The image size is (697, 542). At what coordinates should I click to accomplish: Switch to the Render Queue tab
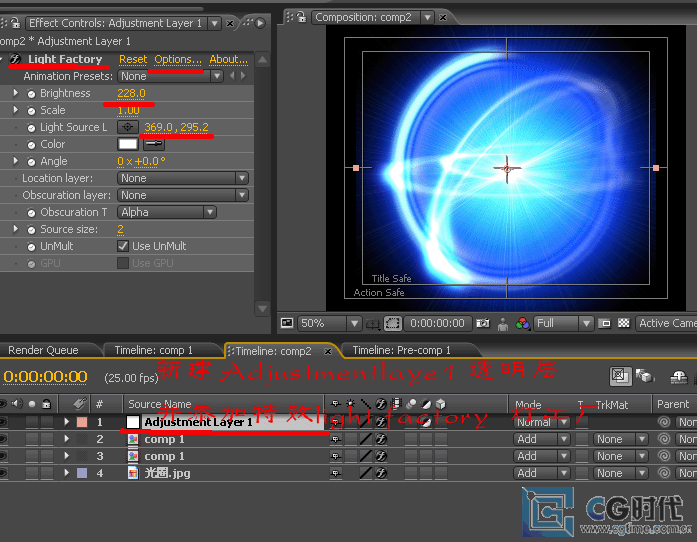(43, 350)
